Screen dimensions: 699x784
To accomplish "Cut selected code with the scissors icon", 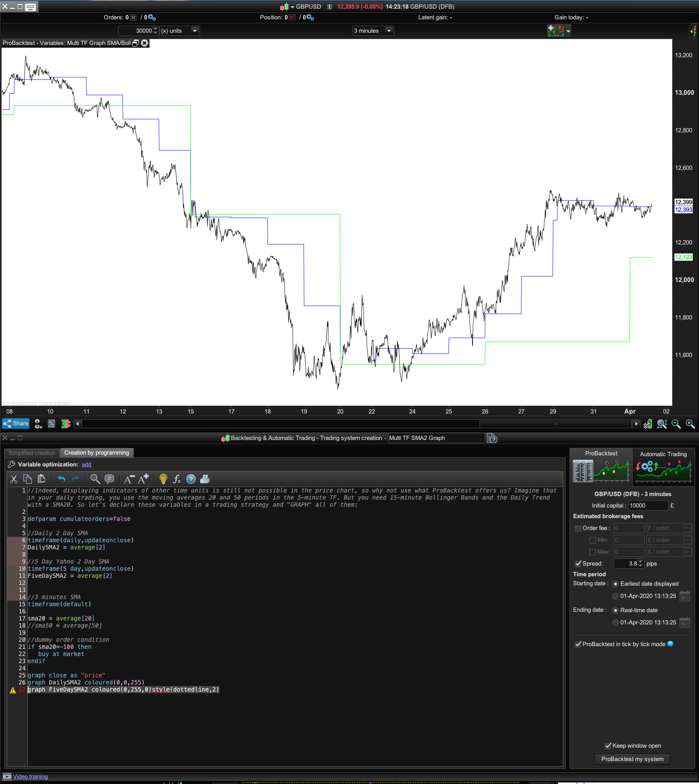I will point(13,479).
